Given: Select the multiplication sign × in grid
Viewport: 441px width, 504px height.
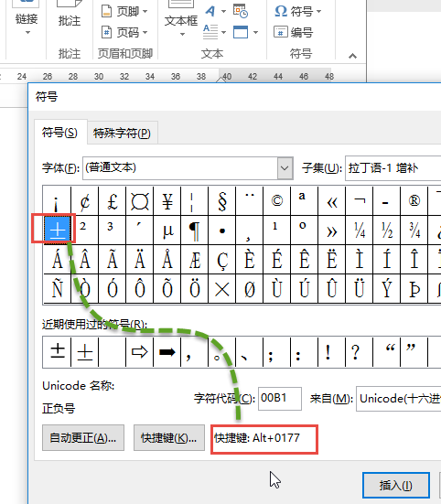Looking at the screenshot, I should point(222,289).
